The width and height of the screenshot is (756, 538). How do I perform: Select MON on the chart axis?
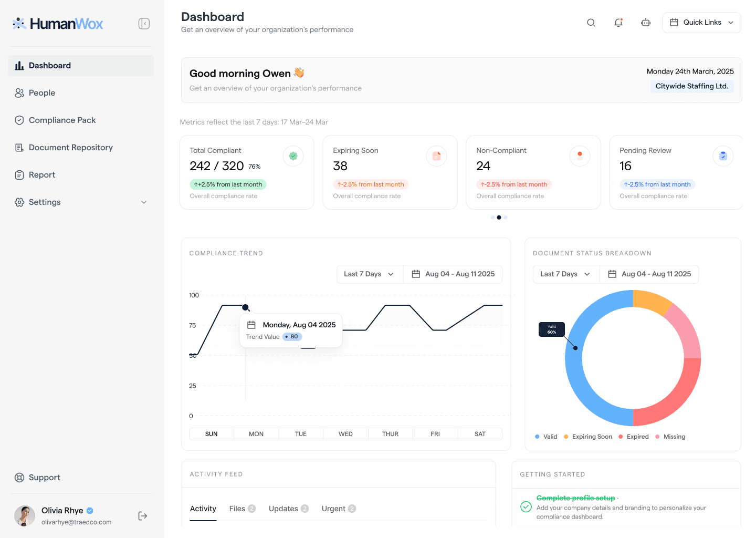pyautogui.click(x=256, y=434)
